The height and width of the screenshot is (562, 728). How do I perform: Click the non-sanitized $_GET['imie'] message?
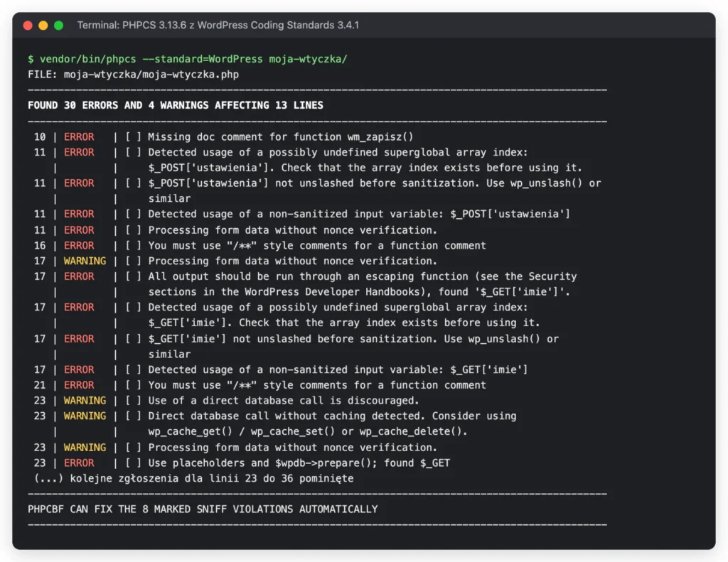click(x=338, y=370)
